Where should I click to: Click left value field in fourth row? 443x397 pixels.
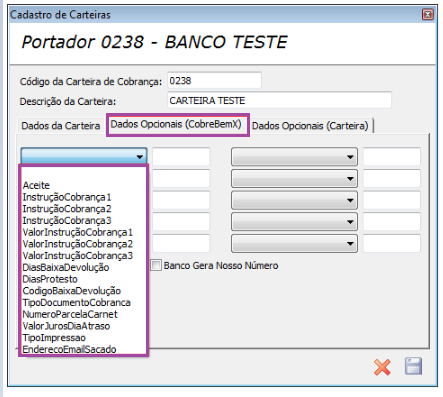pos(181,222)
